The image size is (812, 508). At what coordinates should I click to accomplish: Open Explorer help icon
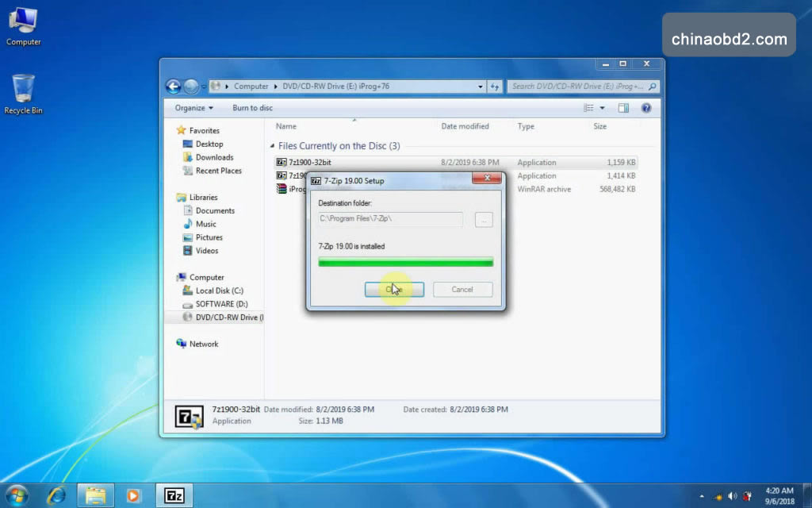645,108
